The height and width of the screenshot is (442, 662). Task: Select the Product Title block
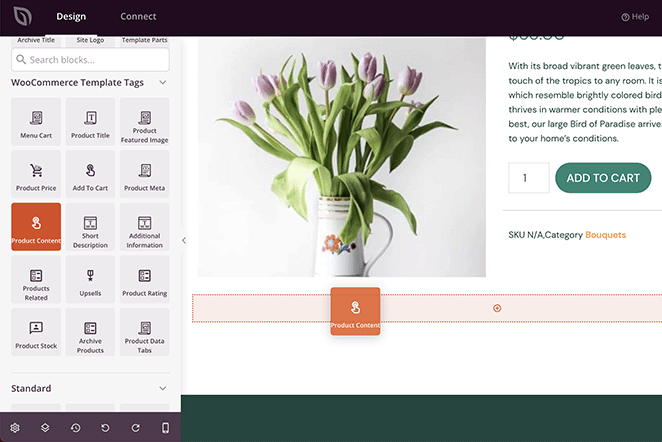pyautogui.click(x=90, y=122)
